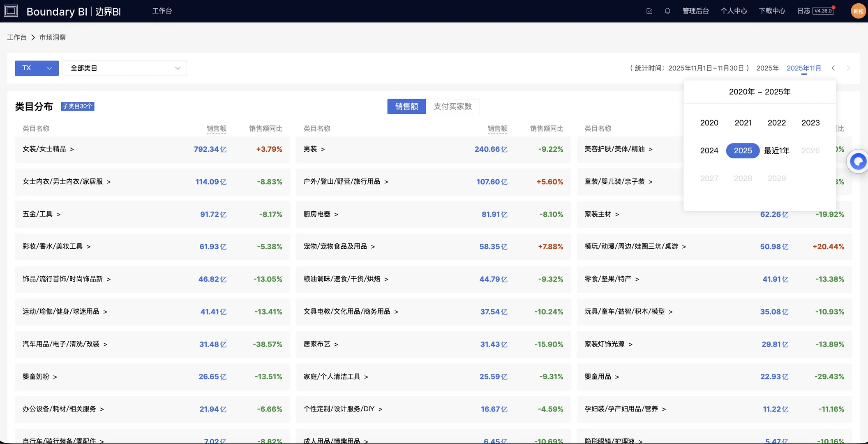Image resolution: width=868 pixels, height=444 pixels.
Task: Select year 2023 in the year picker
Action: pyautogui.click(x=810, y=123)
